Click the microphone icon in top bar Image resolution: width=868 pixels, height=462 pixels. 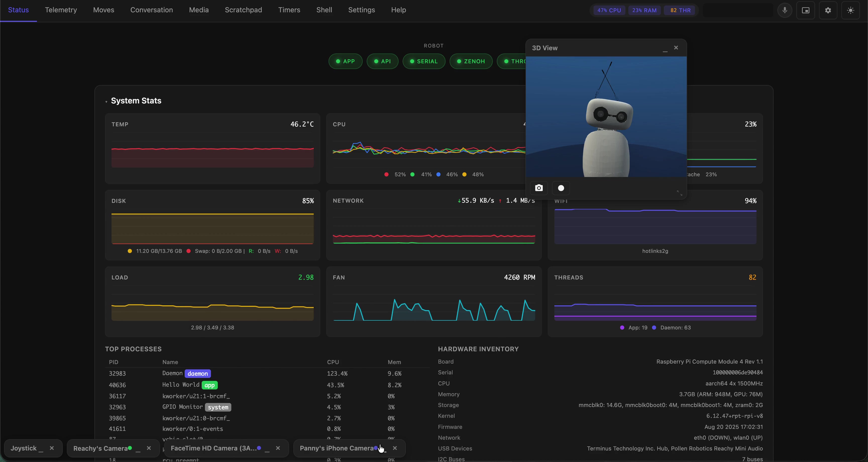coord(784,10)
